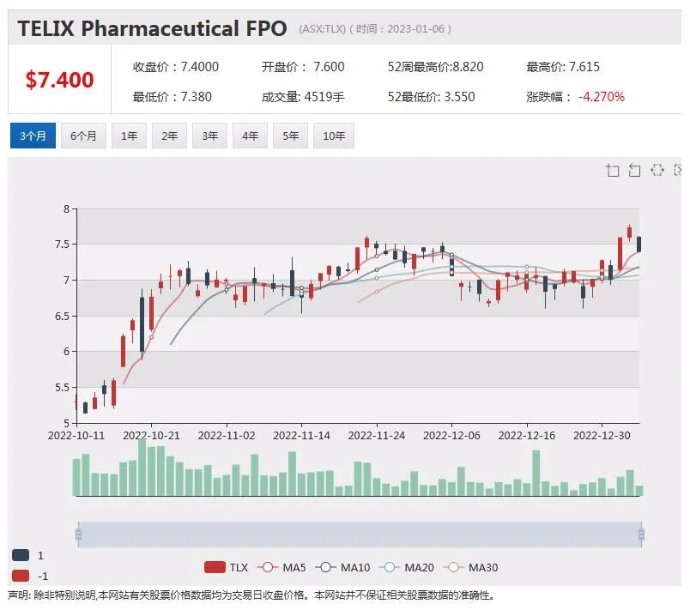Choose the 10年 time range
The image size is (690, 616).
334,136
